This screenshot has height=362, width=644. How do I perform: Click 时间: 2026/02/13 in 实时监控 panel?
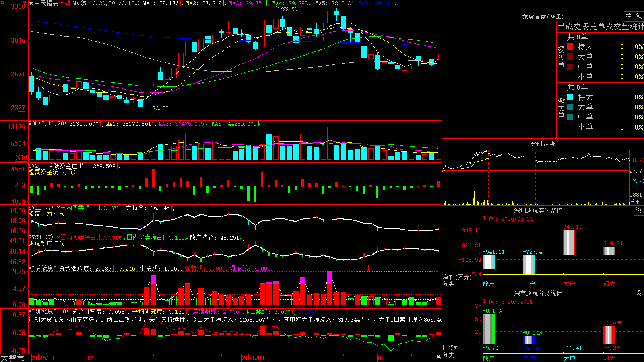pyautogui.click(x=508, y=219)
